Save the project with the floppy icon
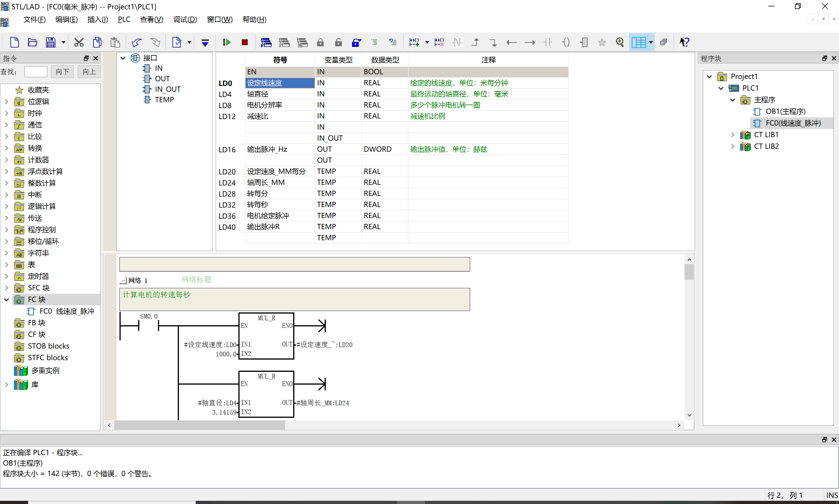 pyautogui.click(x=51, y=42)
